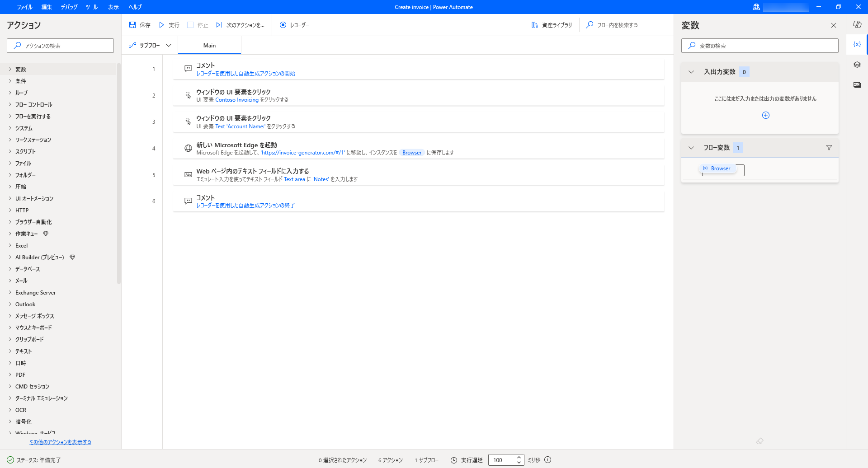Open the Images sidebar icon
This screenshot has height=468, width=868.
pos(857,85)
